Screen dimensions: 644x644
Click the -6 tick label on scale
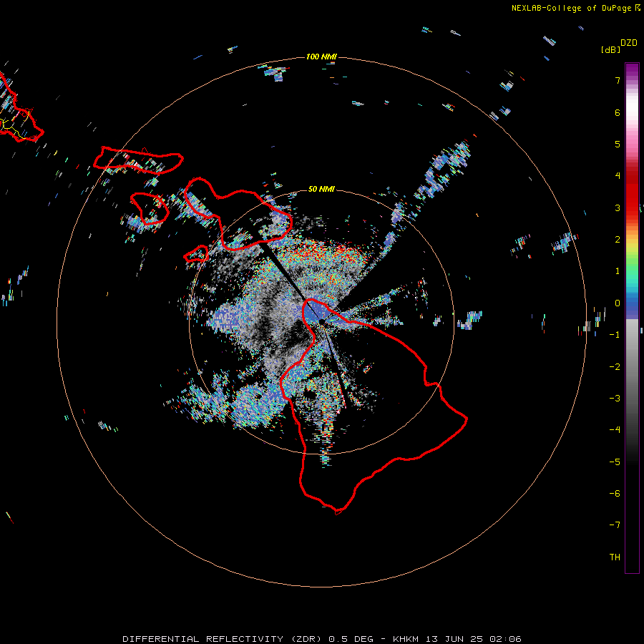click(x=615, y=494)
